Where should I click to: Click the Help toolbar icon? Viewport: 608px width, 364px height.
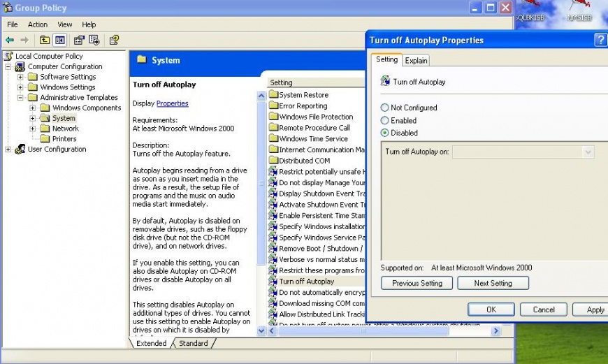[114, 40]
